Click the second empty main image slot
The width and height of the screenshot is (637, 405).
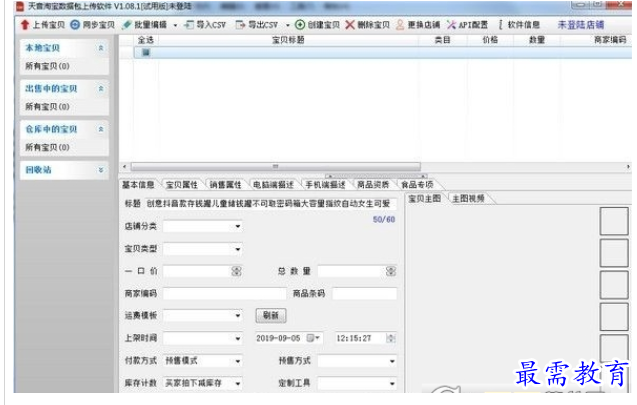(x=614, y=253)
